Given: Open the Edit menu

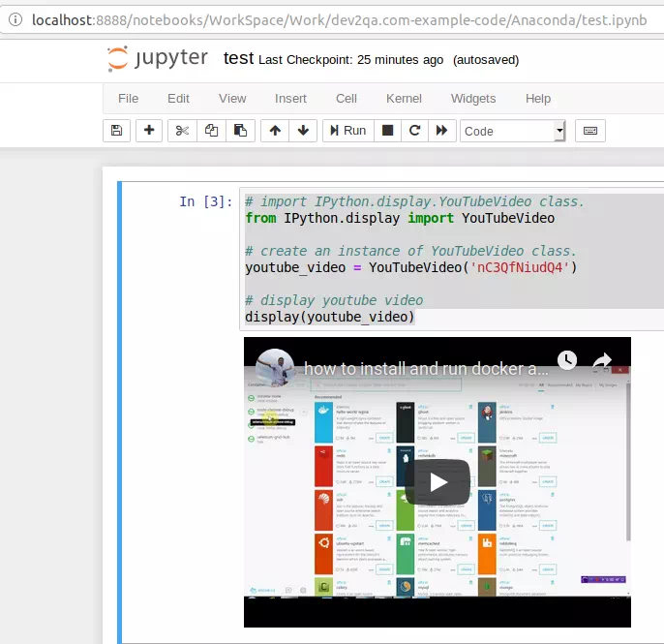Looking at the screenshot, I should pos(178,99).
